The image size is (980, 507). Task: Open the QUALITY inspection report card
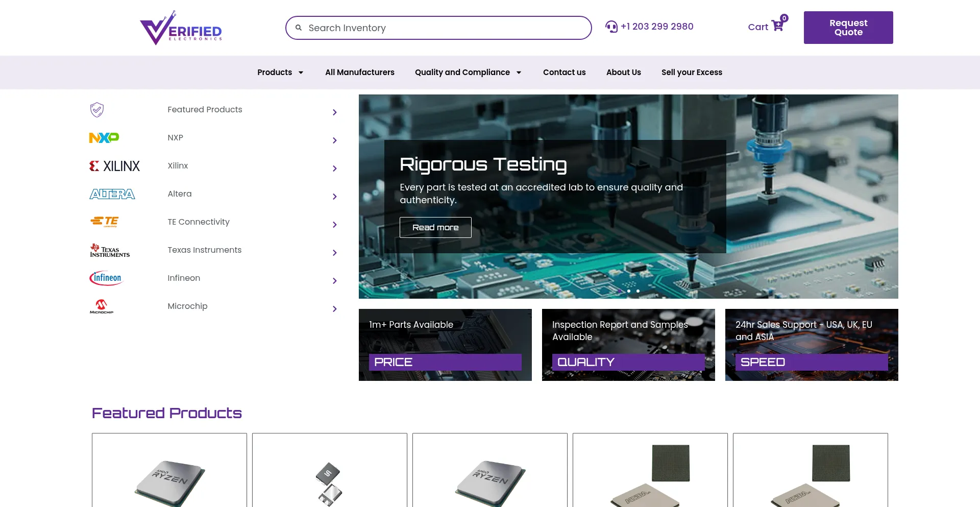(628, 345)
